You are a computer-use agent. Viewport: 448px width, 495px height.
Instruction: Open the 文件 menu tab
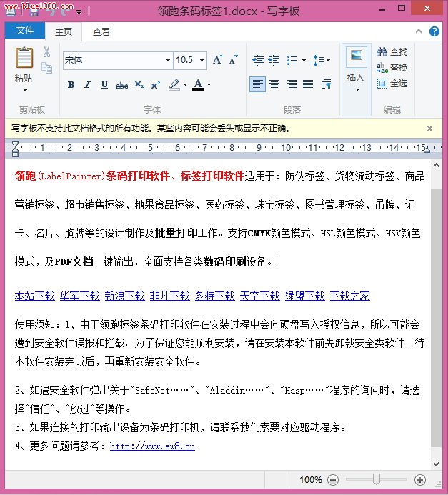click(25, 31)
